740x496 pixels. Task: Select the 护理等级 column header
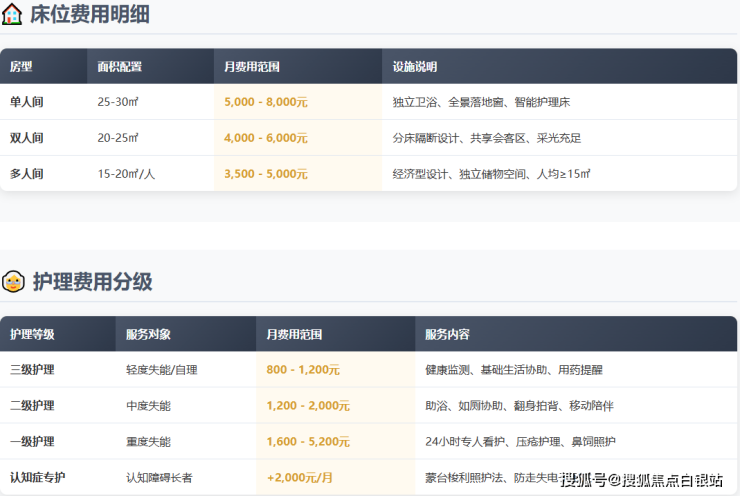(32, 334)
